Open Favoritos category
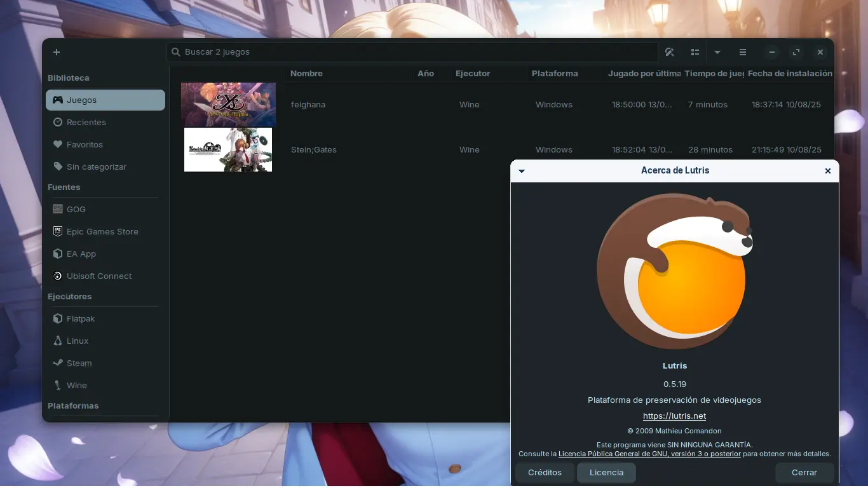 click(x=84, y=144)
